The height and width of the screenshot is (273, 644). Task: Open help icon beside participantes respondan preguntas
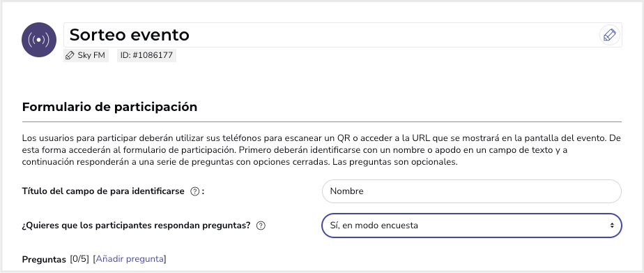coord(261,226)
